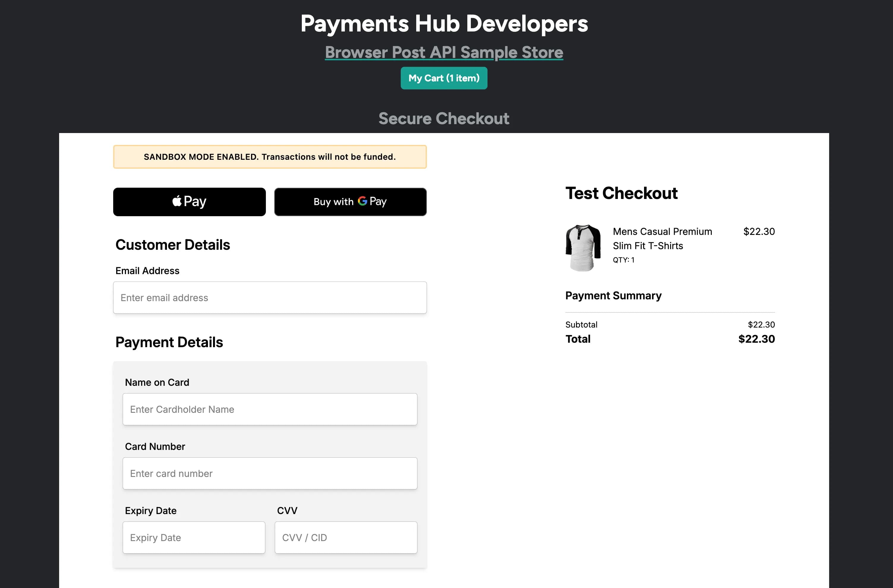Click the SANDBOX MODE ENABLED notice
This screenshot has width=893, height=588.
pos(270,157)
